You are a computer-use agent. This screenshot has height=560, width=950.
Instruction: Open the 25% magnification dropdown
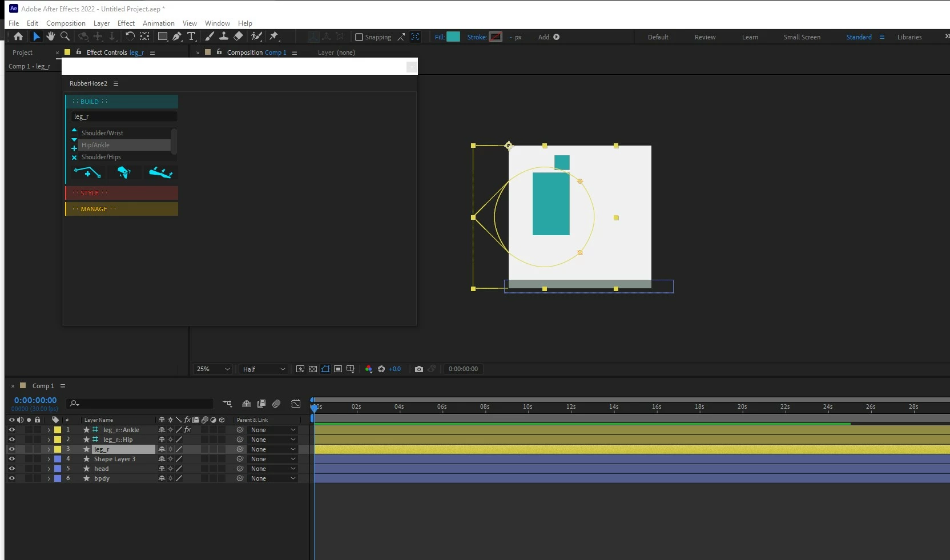214,369
